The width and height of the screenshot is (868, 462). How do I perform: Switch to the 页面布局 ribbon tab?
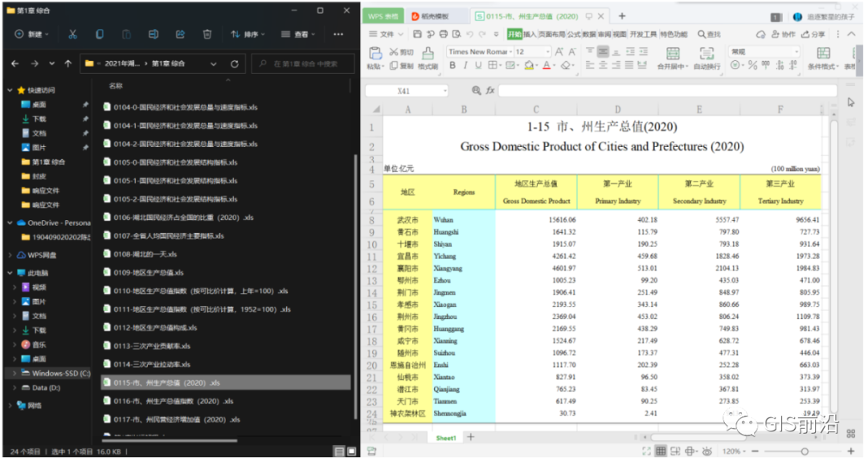tap(552, 35)
